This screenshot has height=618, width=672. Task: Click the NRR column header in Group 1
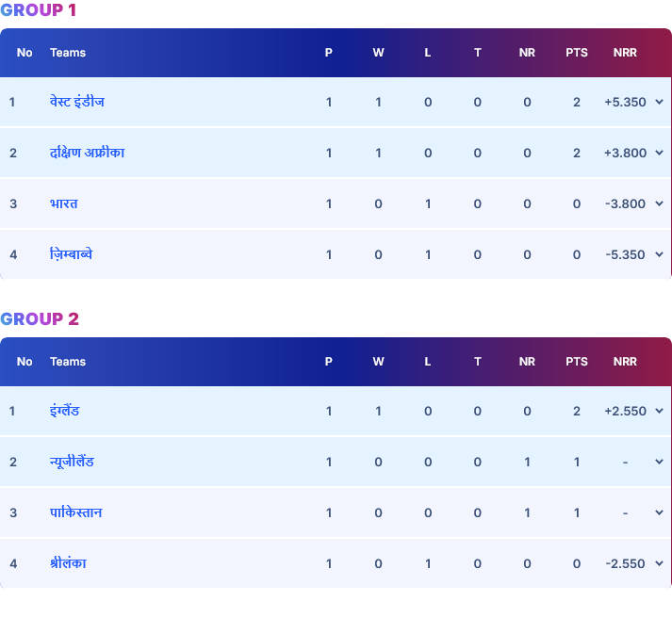[x=625, y=53]
